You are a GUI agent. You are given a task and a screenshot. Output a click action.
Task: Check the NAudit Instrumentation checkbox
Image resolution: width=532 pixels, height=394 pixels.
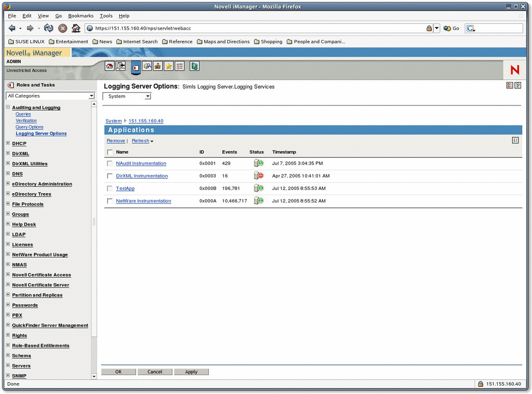pyautogui.click(x=110, y=164)
